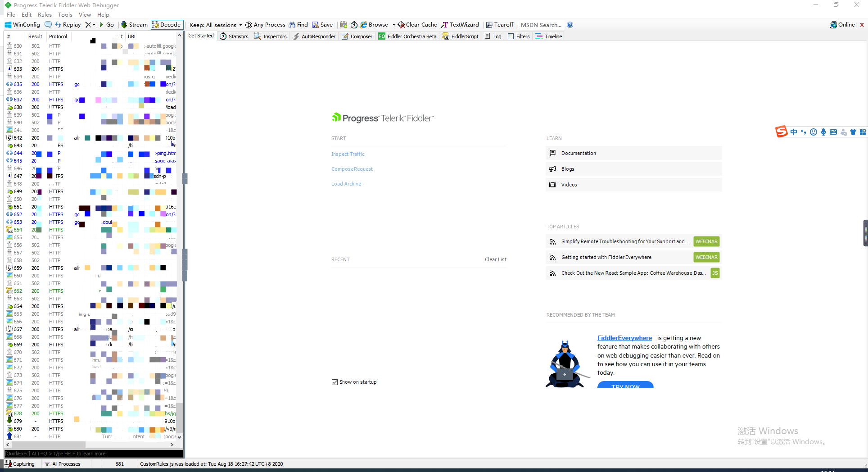Open the Keep: All sessions dropdown
Image resolution: width=868 pixels, height=472 pixels.
pyautogui.click(x=216, y=25)
